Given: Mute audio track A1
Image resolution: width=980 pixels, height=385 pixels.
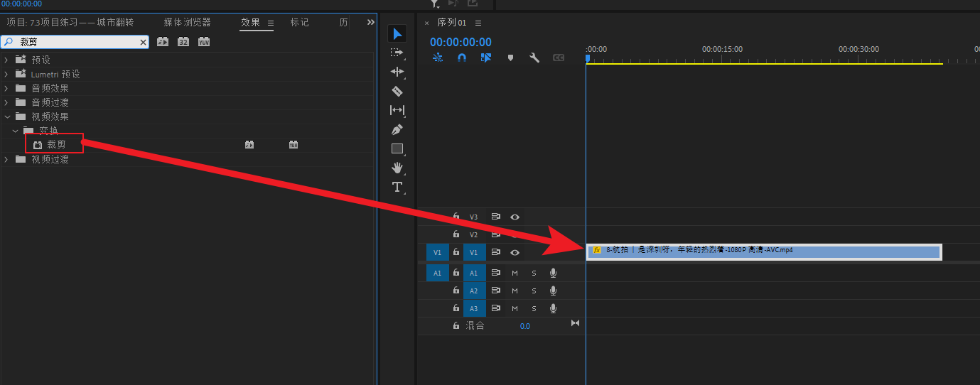Looking at the screenshot, I should click(x=515, y=273).
